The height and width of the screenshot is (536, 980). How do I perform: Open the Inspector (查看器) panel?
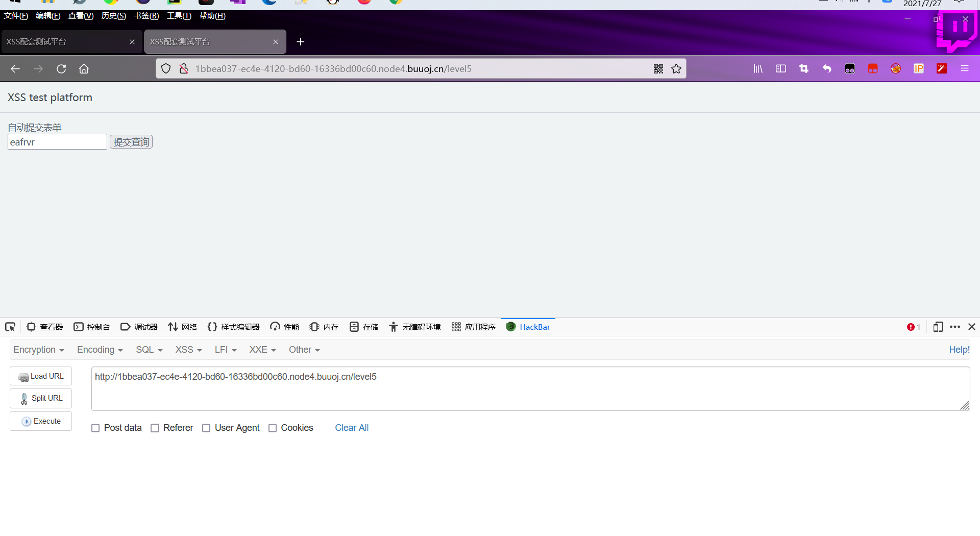(44, 327)
